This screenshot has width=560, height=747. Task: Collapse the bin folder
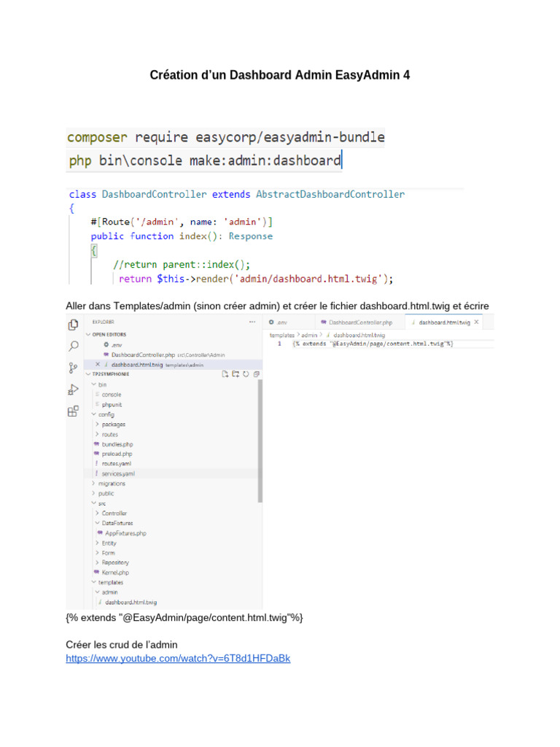[94, 384]
